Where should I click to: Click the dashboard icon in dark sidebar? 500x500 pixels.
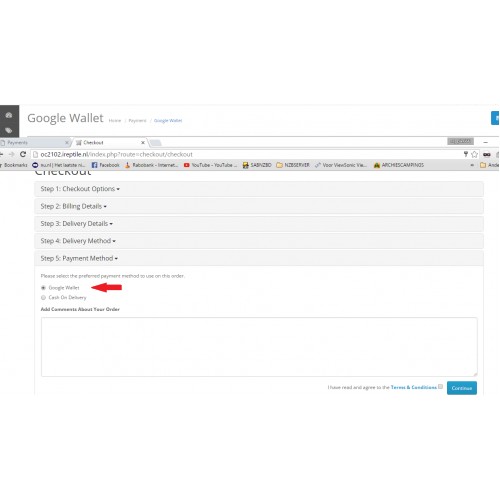click(x=9, y=115)
